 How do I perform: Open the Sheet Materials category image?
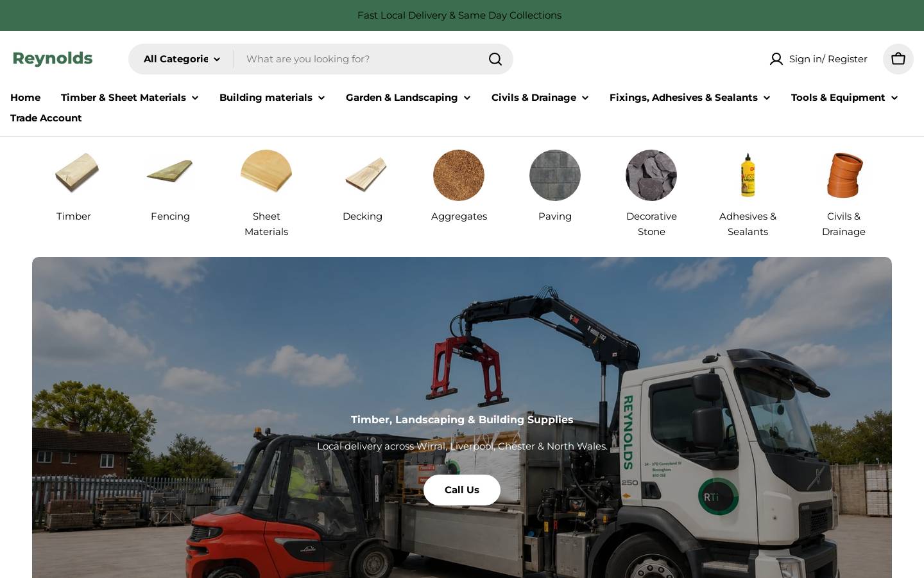(266, 175)
